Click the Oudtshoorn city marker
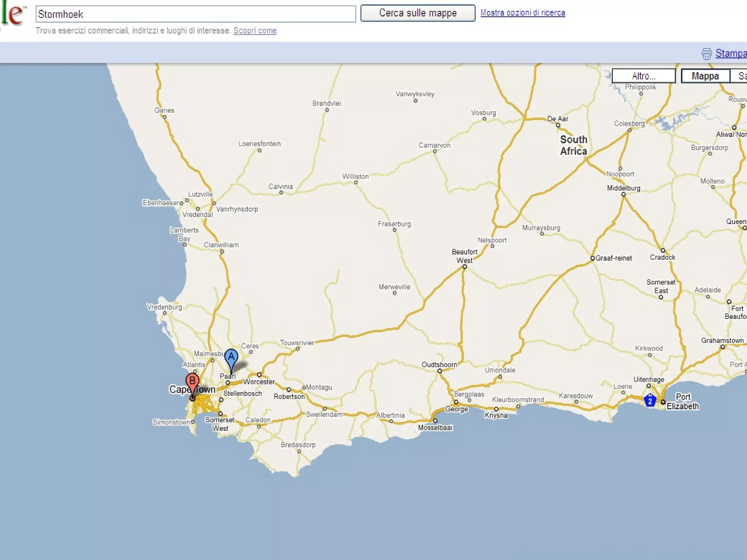The height and width of the screenshot is (560, 747). [440, 371]
